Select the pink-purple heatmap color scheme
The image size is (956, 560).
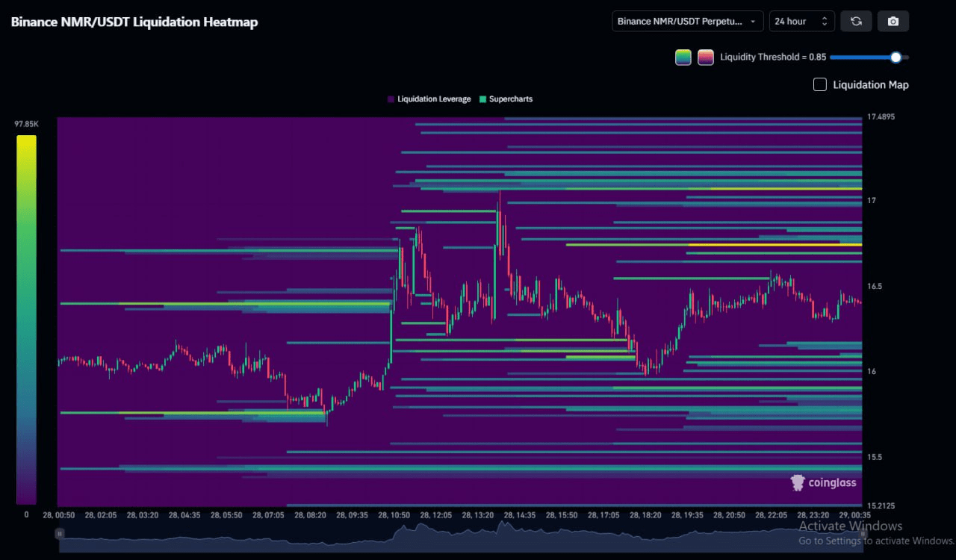[705, 57]
